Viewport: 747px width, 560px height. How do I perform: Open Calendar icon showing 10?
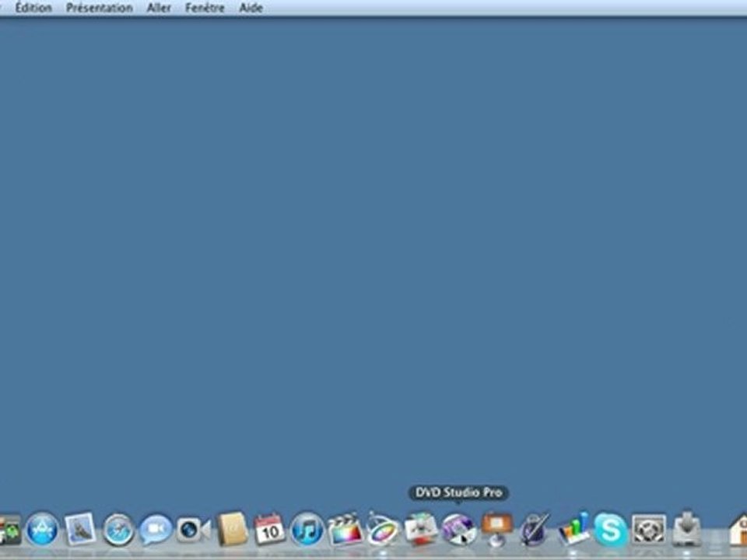[x=270, y=529]
